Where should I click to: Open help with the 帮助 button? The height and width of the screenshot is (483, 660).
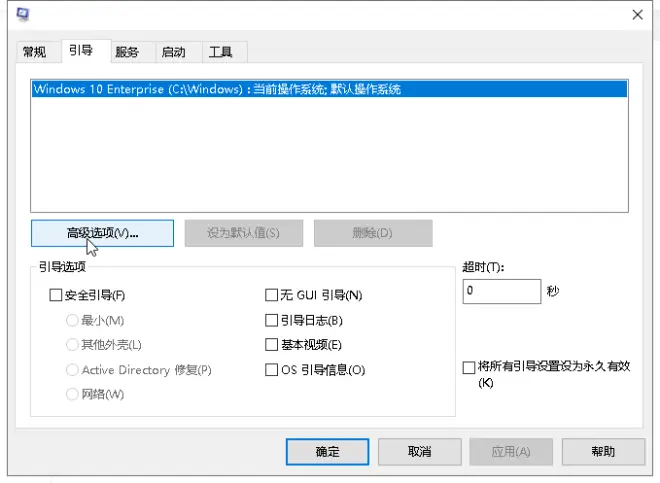pos(603,452)
